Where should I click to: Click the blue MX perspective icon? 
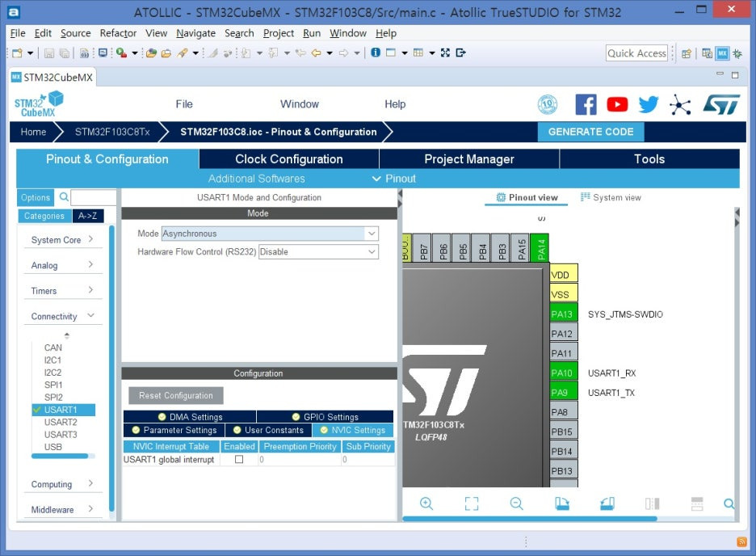[x=722, y=53]
